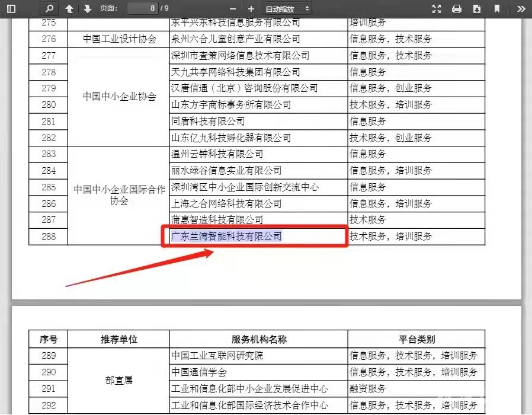This screenshot has width=532, height=415.
Task: Click 信息服务，创业服务 in row 279
Action: pyautogui.click(x=416, y=88)
